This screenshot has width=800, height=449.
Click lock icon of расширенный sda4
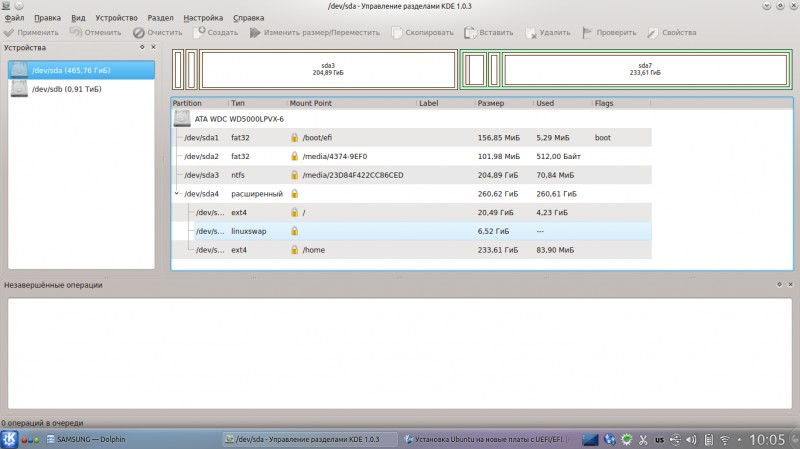pyautogui.click(x=294, y=194)
